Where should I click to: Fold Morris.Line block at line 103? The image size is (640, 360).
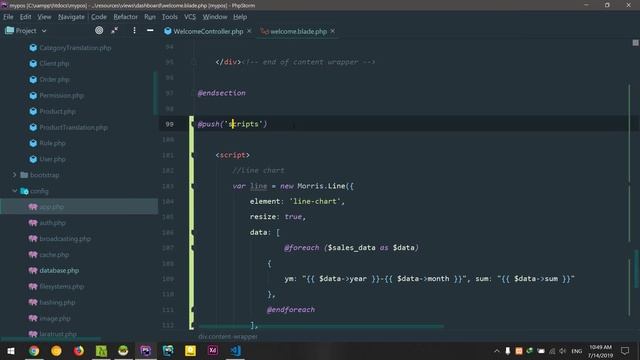click(193, 186)
